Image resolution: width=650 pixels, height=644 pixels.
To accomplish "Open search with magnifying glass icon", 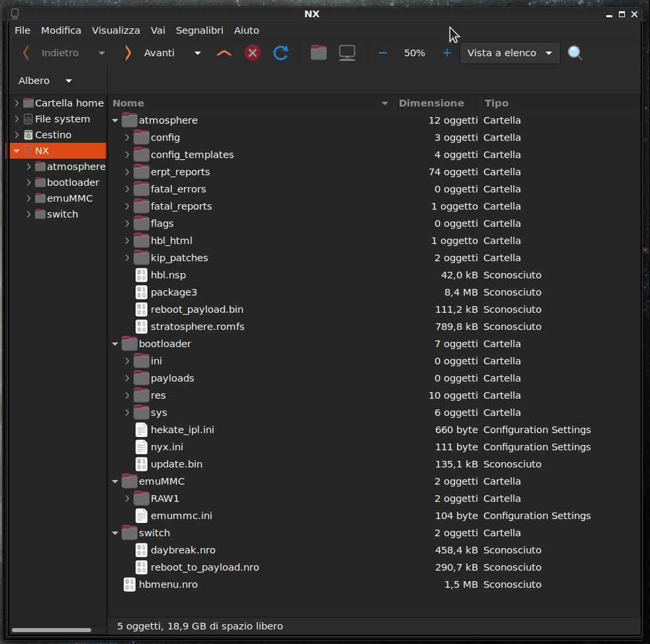I will click(x=575, y=53).
